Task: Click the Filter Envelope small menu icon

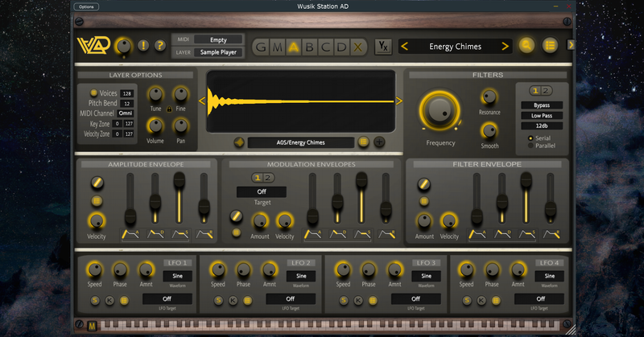Action: tap(424, 201)
